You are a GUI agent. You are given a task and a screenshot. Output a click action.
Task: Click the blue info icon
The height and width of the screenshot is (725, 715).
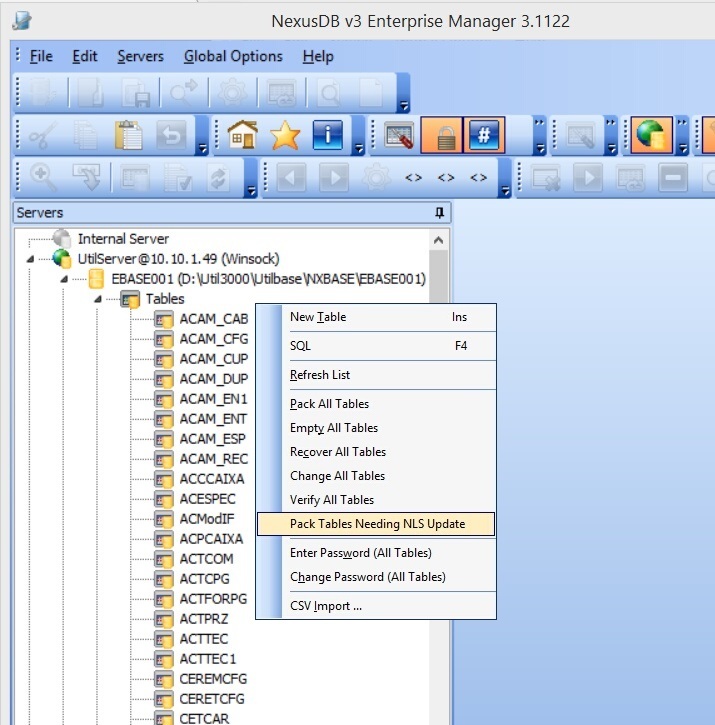point(327,135)
